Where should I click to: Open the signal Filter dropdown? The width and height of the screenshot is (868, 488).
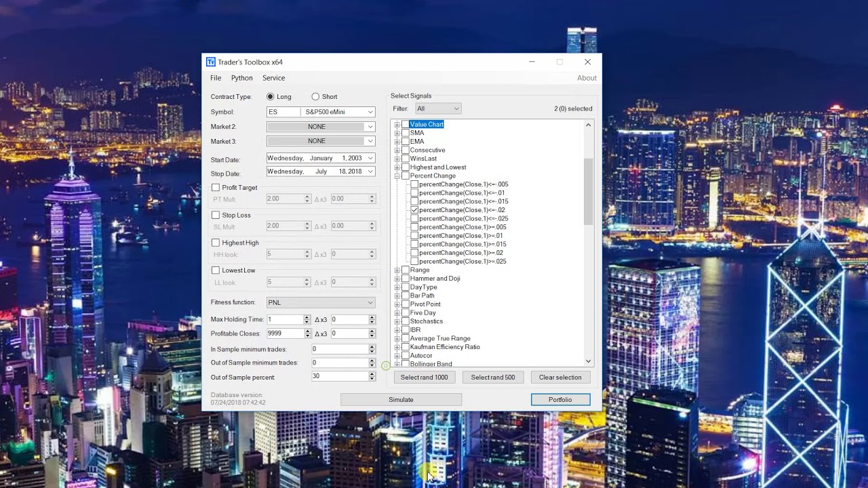pos(456,108)
